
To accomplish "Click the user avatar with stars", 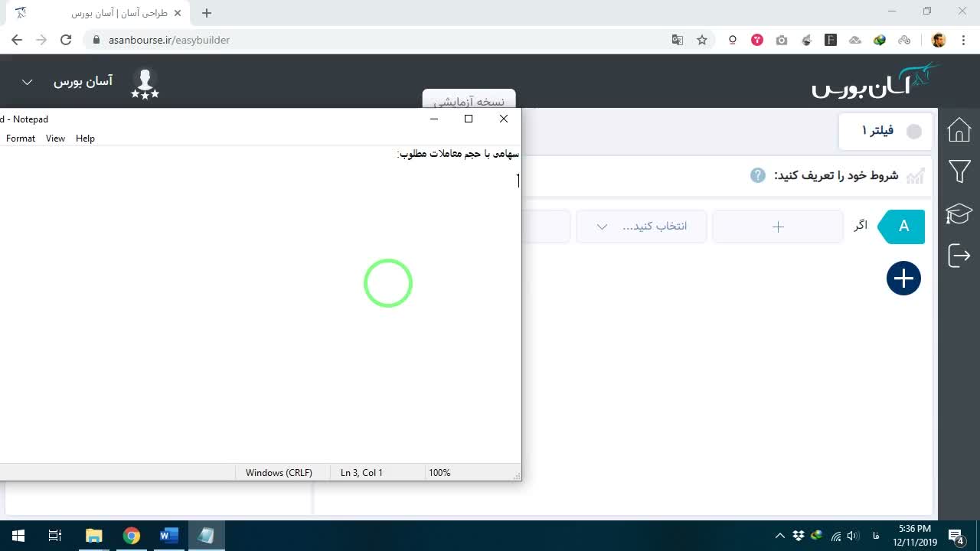I will coord(145,83).
